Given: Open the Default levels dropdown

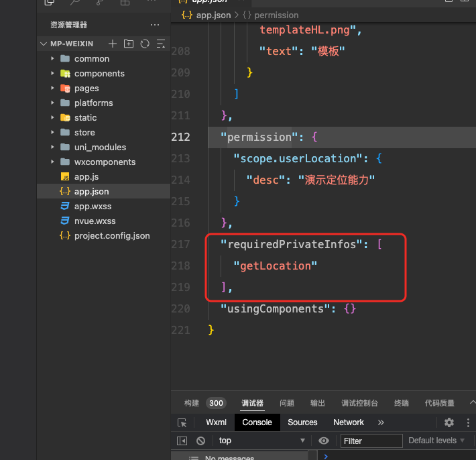Looking at the screenshot, I should (x=436, y=441).
